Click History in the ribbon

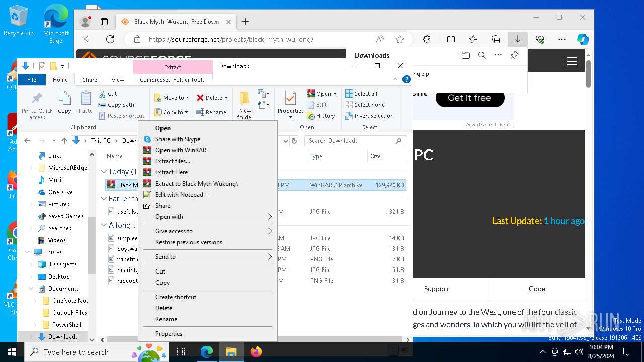[x=320, y=116]
